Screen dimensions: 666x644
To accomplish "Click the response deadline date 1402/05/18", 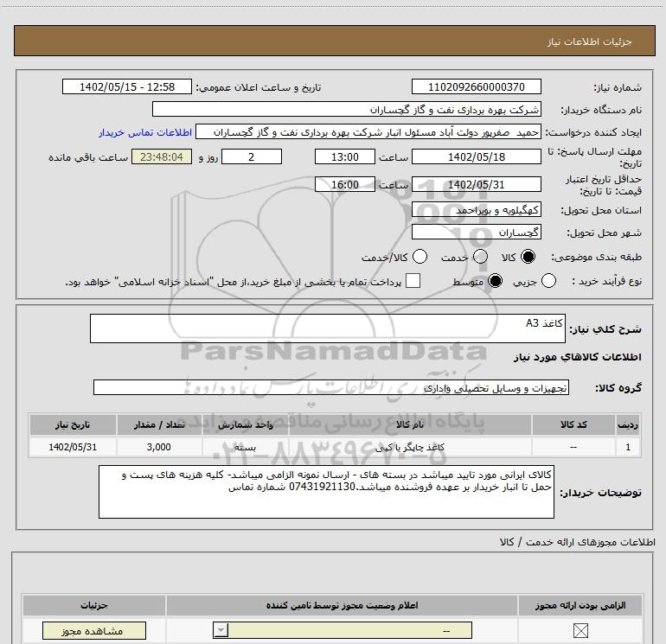I will 476,156.
